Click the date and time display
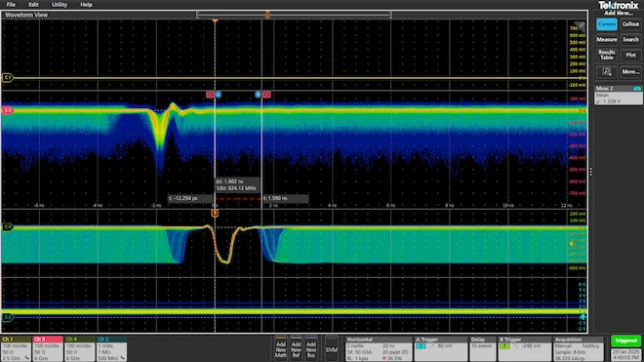 tap(625, 354)
